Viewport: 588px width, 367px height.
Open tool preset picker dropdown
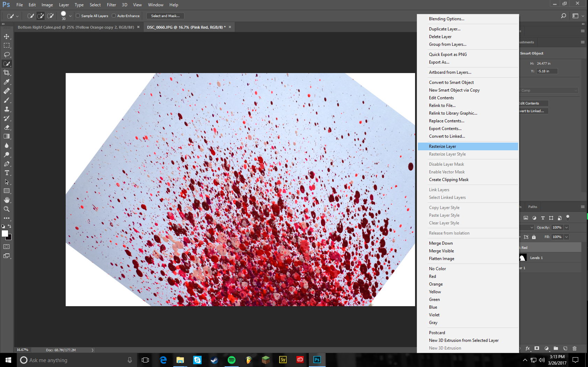[x=17, y=16]
